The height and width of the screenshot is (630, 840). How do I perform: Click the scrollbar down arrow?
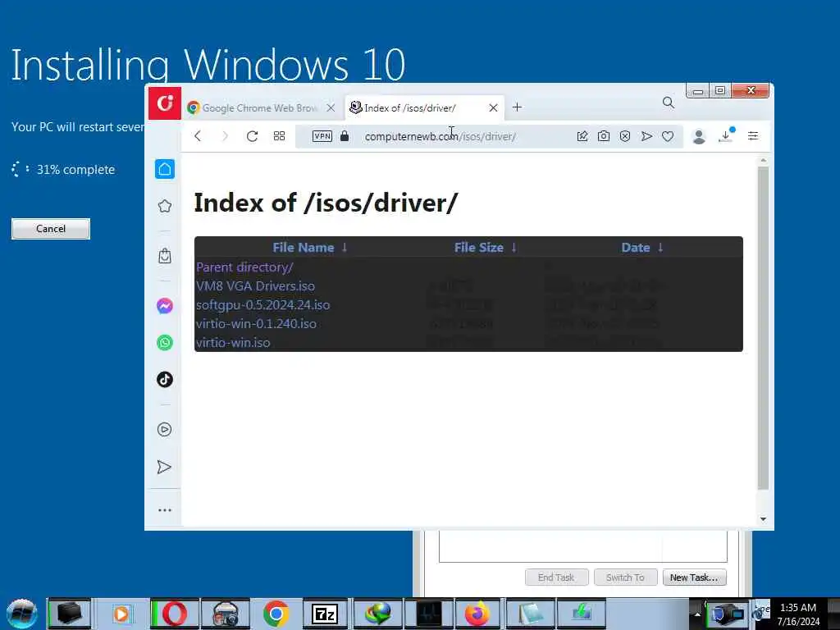[x=764, y=519]
